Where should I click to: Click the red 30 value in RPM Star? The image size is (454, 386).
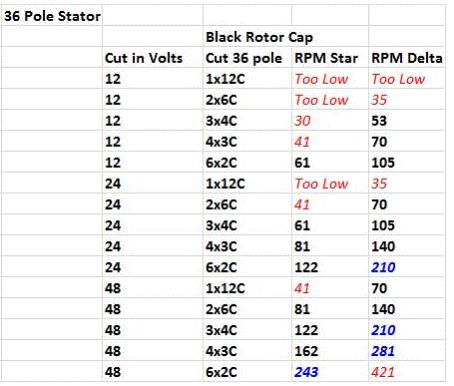(x=330, y=120)
